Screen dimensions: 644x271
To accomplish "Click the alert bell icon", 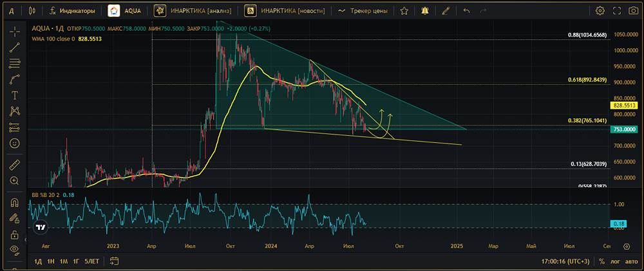I will [x=424, y=11].
